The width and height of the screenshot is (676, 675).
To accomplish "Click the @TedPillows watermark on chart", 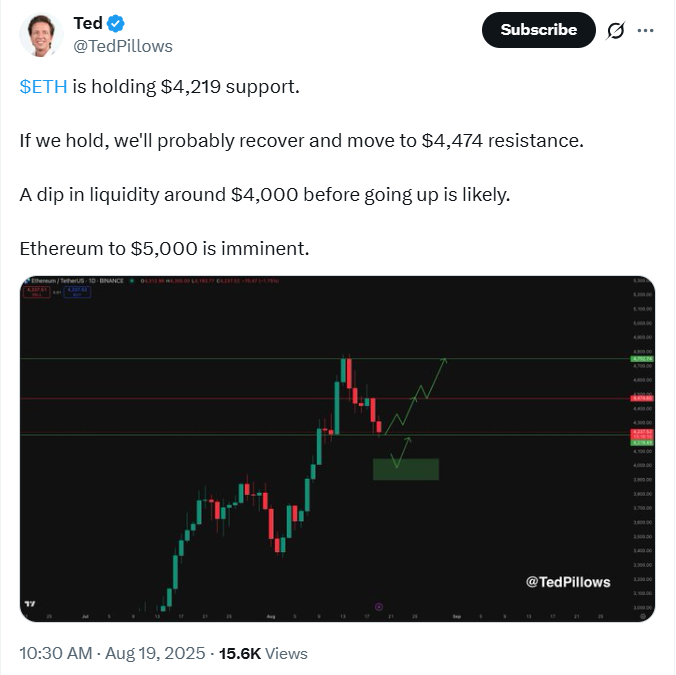I will (x=568, y=582).
